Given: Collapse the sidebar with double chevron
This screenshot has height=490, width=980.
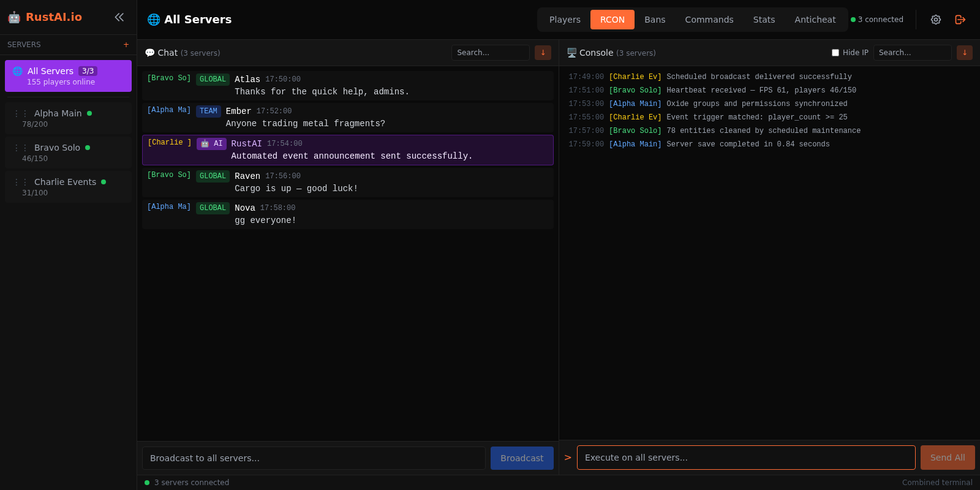Looking at the screenshot, I should (x=119, y=17).
